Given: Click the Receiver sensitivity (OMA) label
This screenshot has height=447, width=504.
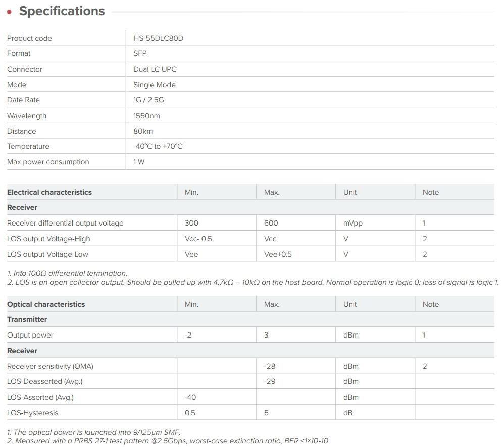Looking at the screenshot, I should (x=50, y=366).
